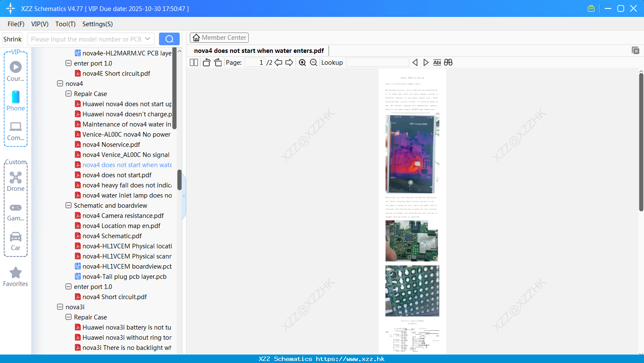Toggle two-page view layout icon
The height and width of the screenshot is (363, 644).
pos(194,62)
